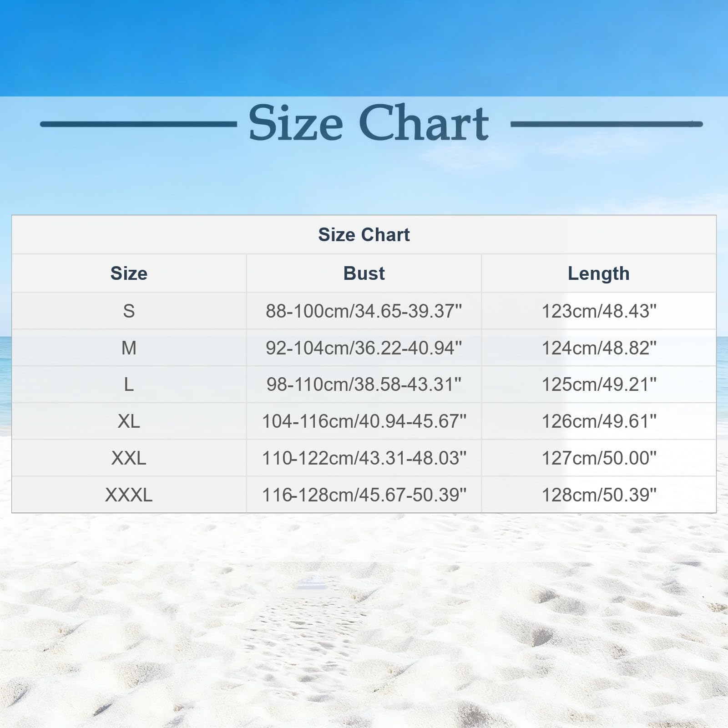
Task: Click bust value 88-100cm/34.65-39.37"
Action: (364, 311)
